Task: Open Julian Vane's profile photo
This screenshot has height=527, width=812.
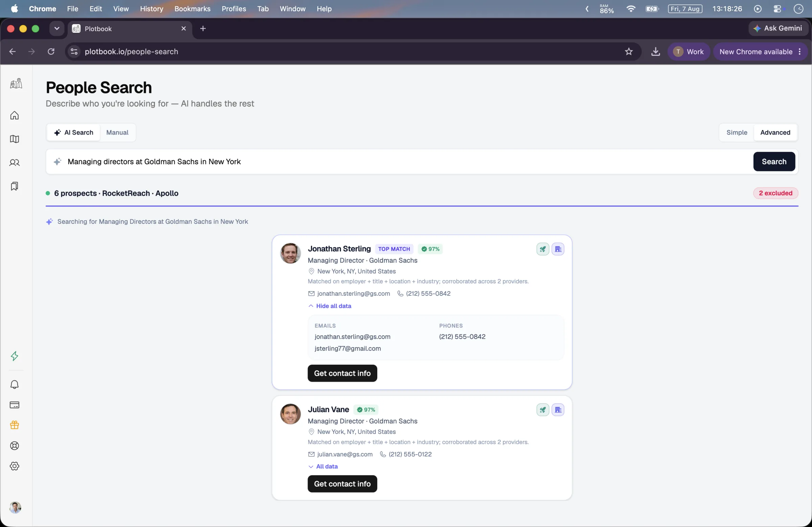Action: click(290, 414)
